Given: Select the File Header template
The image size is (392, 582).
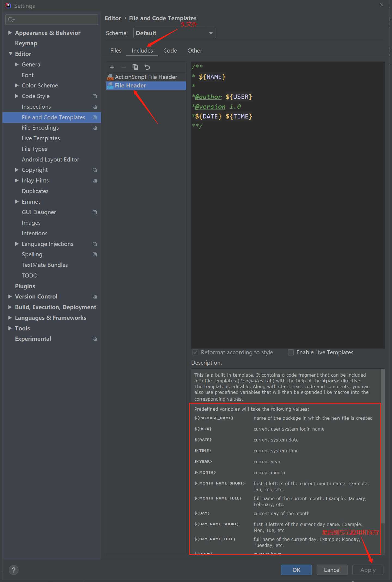Looking at the screenshot, I should 146,86.
